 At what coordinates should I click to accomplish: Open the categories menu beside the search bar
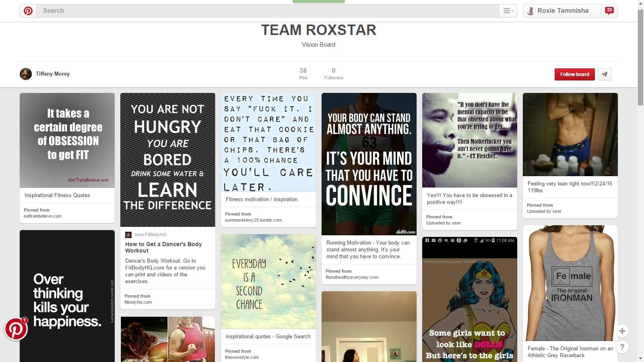click(508, 11)
